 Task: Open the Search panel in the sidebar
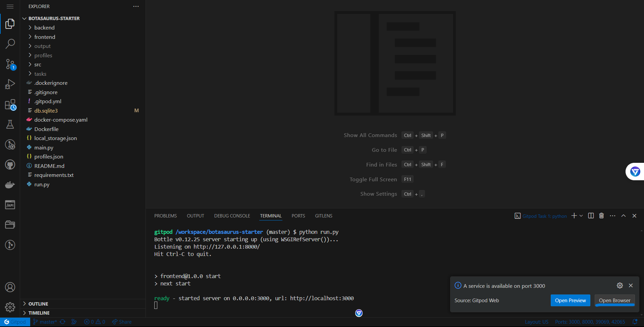coord(10,44)
